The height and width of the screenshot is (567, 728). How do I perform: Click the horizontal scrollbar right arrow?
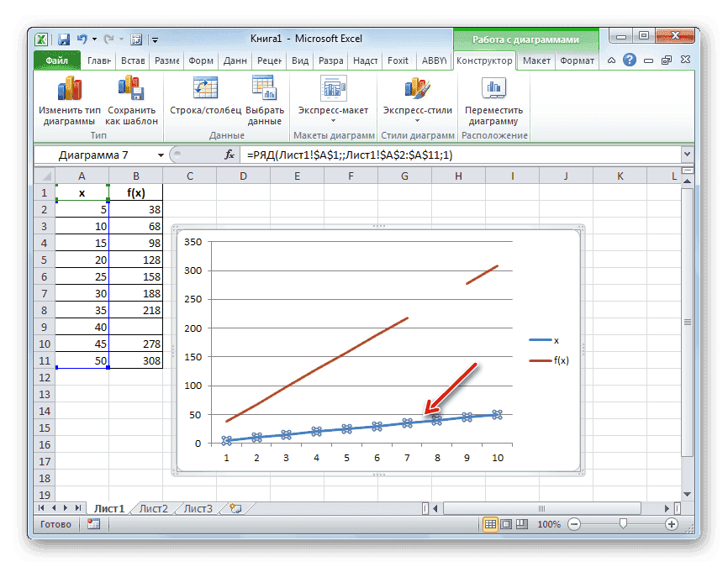coord(665,508)
